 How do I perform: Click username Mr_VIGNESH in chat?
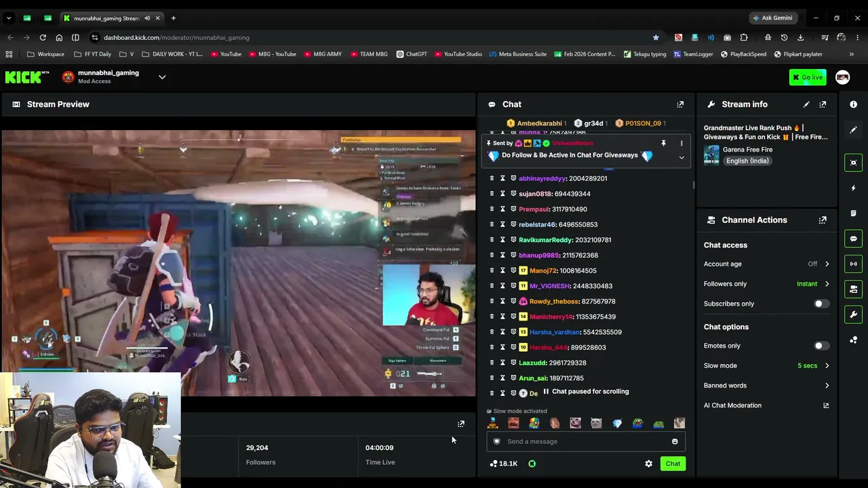pos(549,286)
